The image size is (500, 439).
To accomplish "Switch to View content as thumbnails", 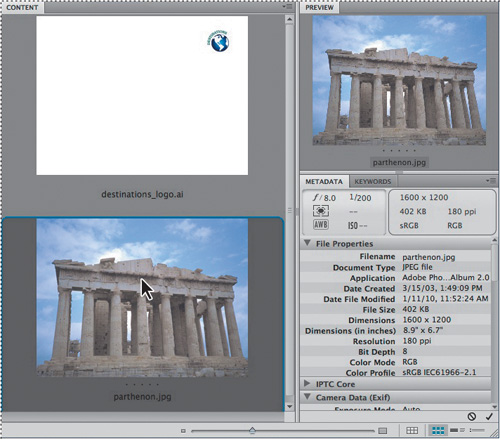I will (x=438, y=431).
